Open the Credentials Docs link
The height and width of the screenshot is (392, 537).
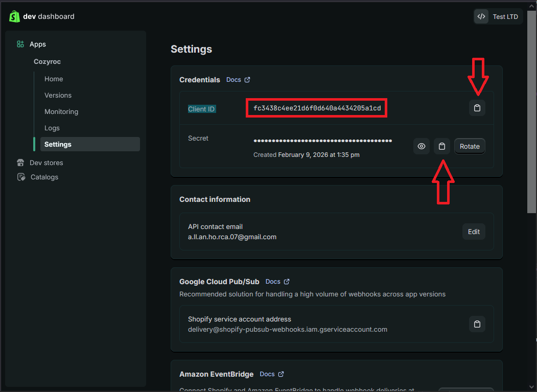click(238, 80)
